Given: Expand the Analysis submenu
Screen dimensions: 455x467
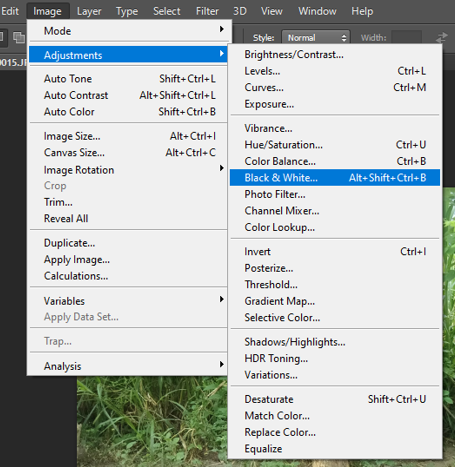Looking at the screenshot, I should (x=129, y=366).
